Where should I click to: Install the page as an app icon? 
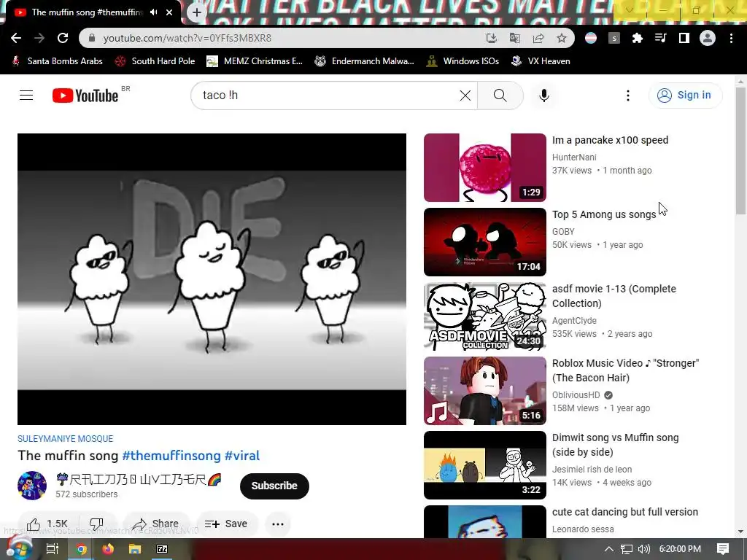[x=491, y=38]
